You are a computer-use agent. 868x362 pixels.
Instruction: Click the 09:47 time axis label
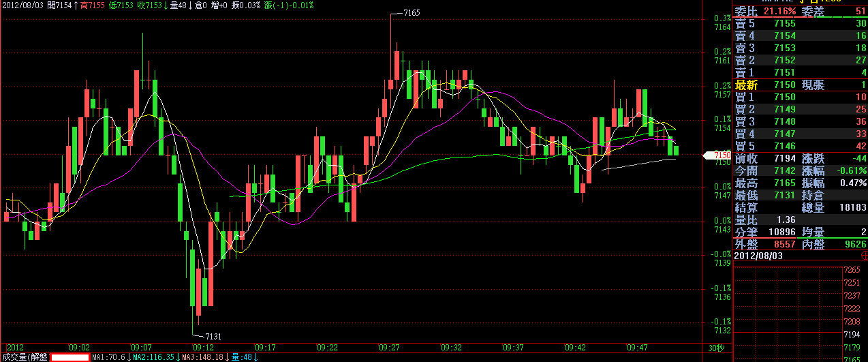pyautogui.click(x=638, y=348)
